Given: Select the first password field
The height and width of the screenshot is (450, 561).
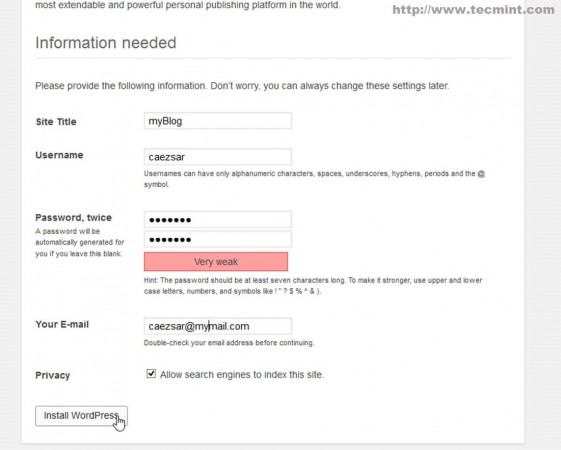Looking at the screenshot, I should 218,219.
